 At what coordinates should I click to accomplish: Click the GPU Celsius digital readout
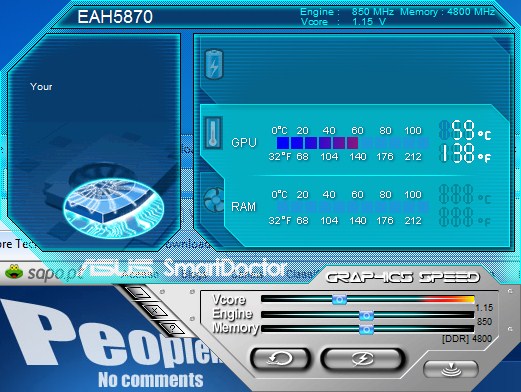pos(465,130)
